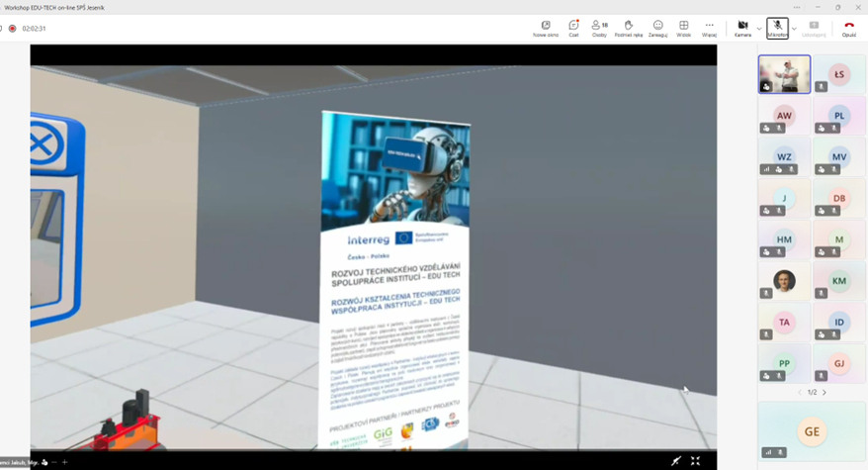Toggle the Kamera camera on
The height and width of the screenshot is (470, 868).
(742, 28)
